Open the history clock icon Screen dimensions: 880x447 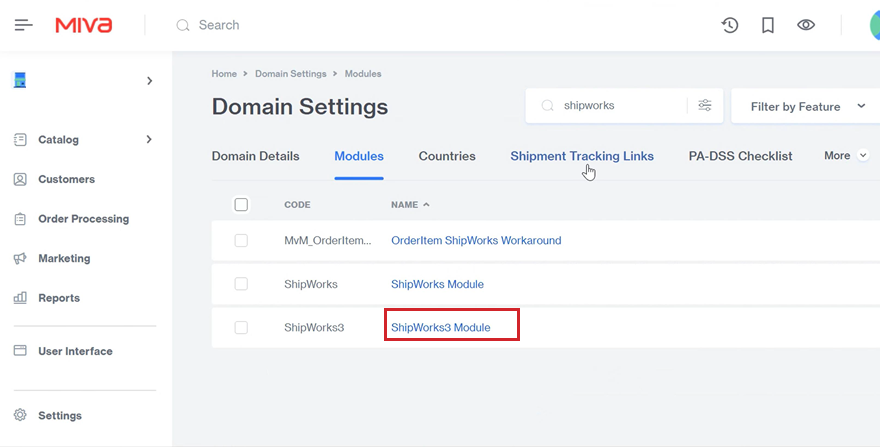click(730, 25)
